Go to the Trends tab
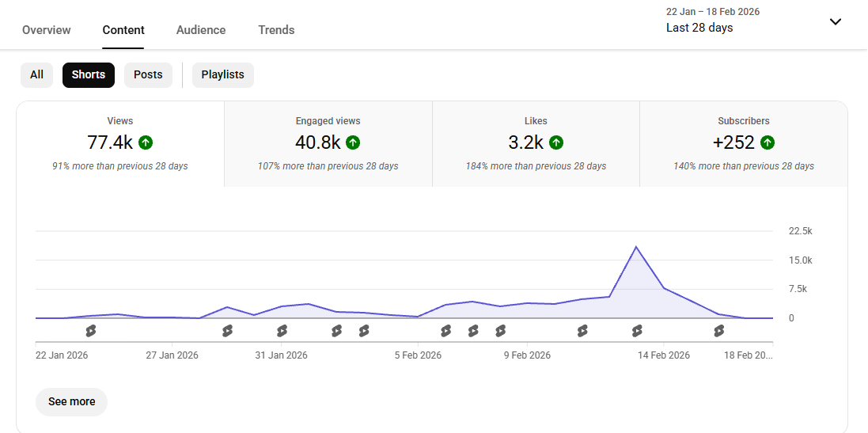Image resolution: width=868 pixels, height=433 pixels. (276, 30)
